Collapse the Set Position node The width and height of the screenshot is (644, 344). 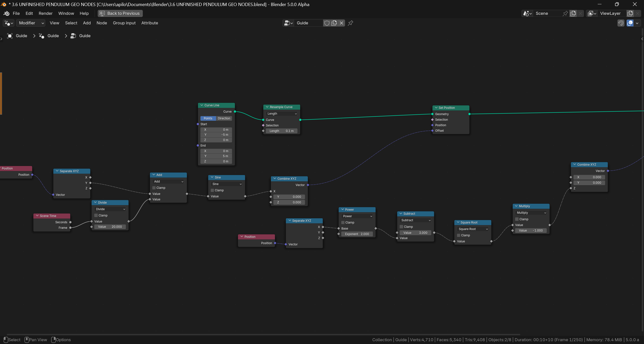tap(436, 108)
